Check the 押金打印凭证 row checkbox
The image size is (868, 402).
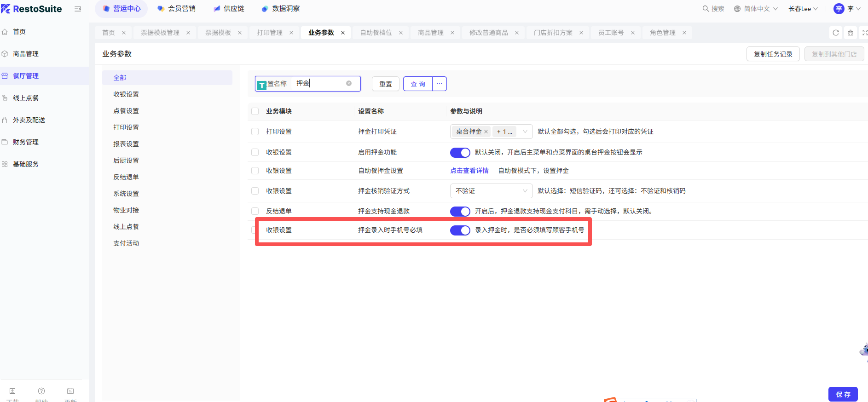click(255, 132)
